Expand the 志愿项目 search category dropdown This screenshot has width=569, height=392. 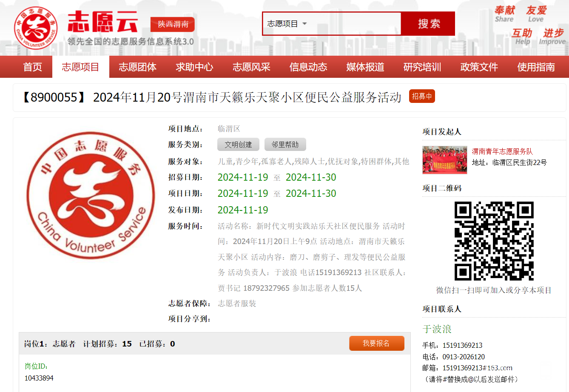coord(287,24)
